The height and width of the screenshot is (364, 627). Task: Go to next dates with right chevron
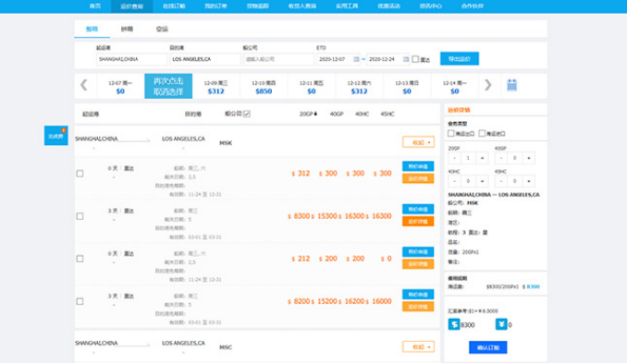point(488,85)
